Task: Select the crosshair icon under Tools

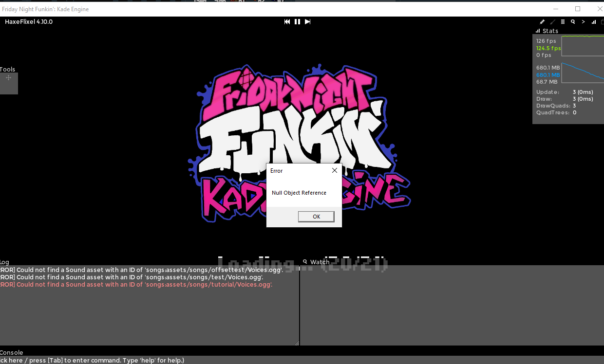Action: coord(9,78)
